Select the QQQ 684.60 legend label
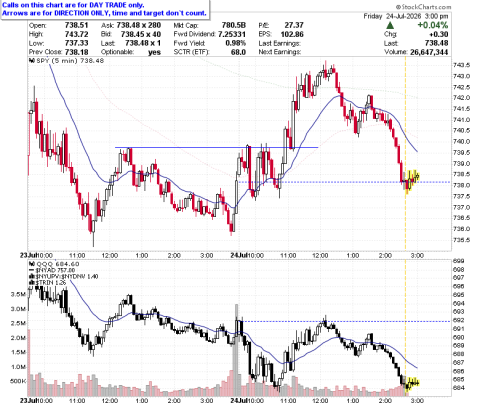This screenshot has height=406, width=480. 58,264
